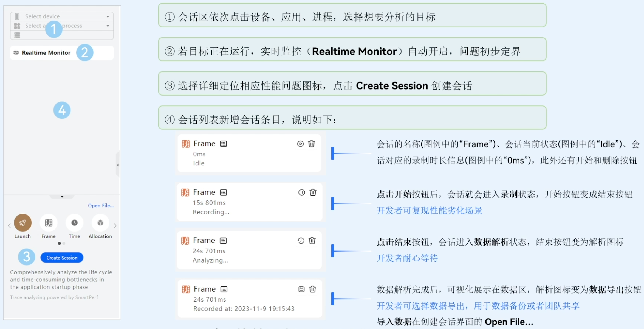Open the Realtime Monitor item

click(46, 53)
